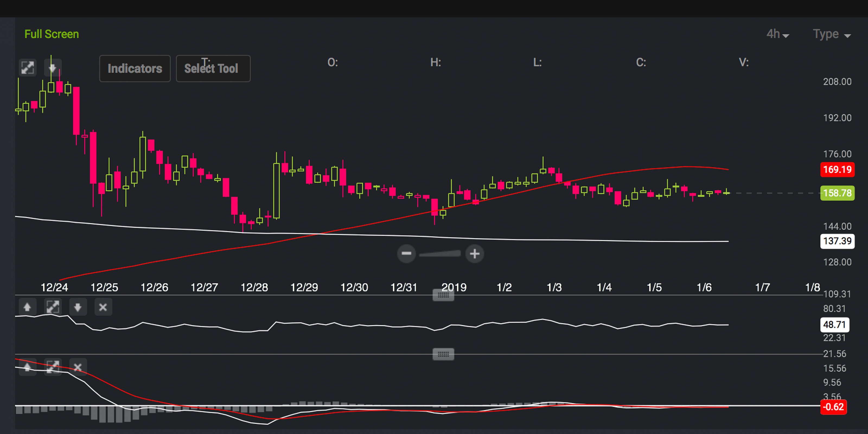Move the RSI panel down with arrow icon
Viewport: 868px width, 434px height.
point(78,307)
